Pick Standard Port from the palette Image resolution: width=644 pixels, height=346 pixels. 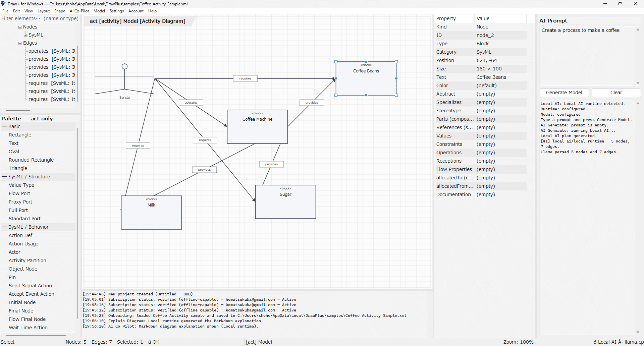click(x=25, y=219)
